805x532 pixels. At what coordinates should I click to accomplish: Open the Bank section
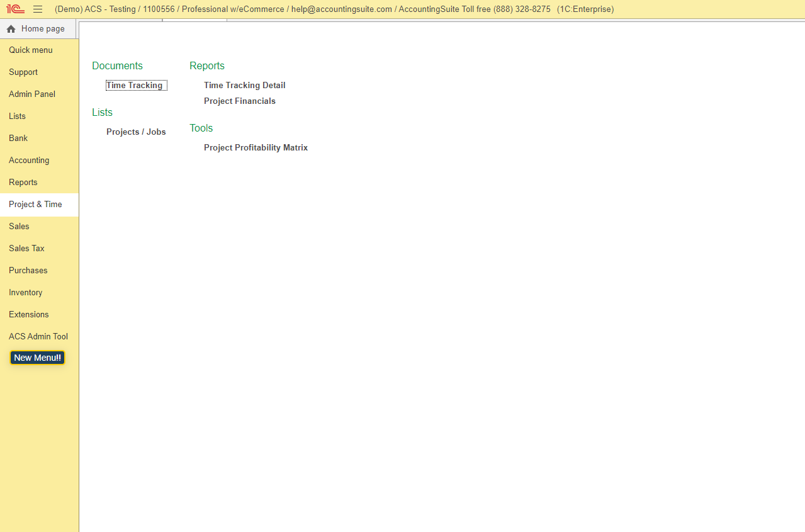39,139
